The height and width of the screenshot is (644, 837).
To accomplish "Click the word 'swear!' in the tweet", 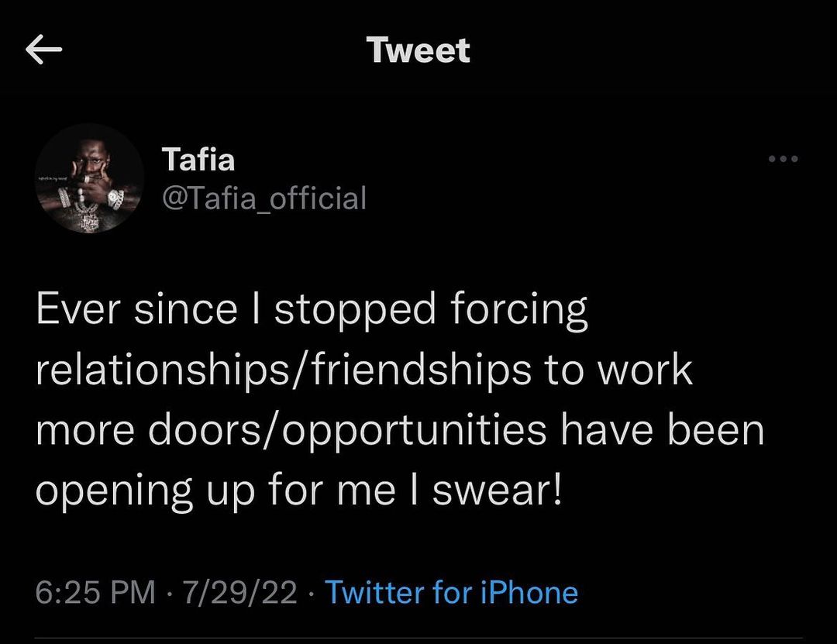I will click(x=496, y=491).
